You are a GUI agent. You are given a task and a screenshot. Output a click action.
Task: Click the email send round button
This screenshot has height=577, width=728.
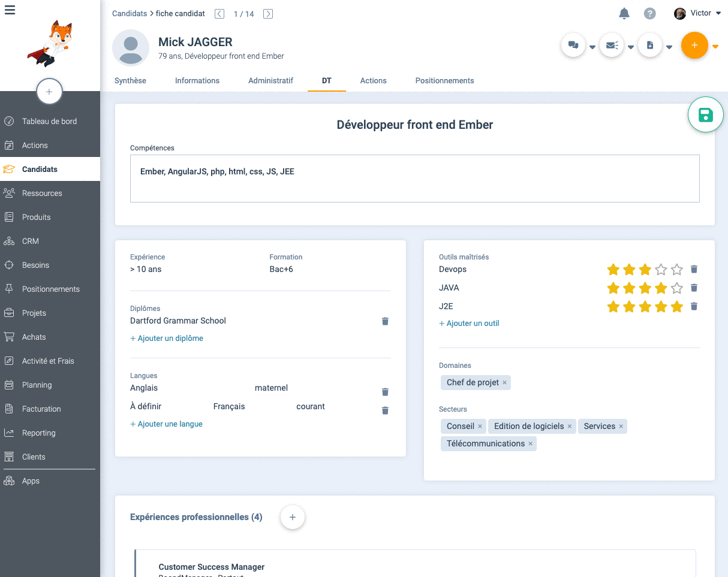click(612, 45)
